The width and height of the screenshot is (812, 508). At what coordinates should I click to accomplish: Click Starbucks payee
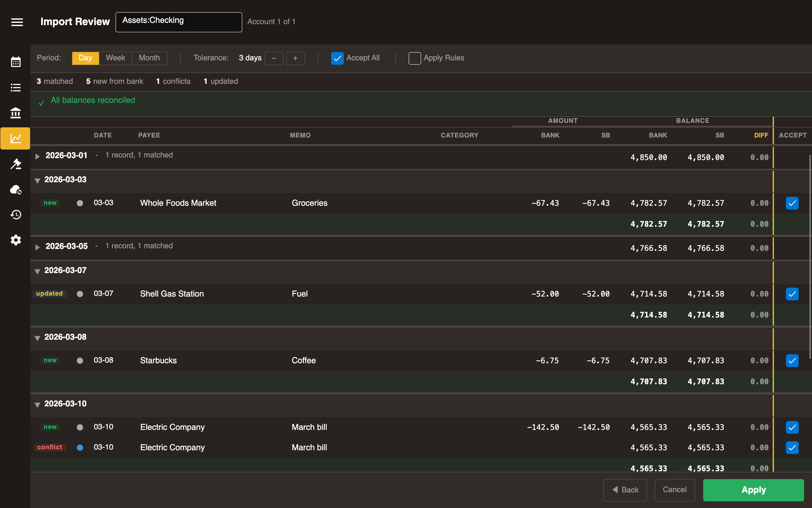pos(158,360)
